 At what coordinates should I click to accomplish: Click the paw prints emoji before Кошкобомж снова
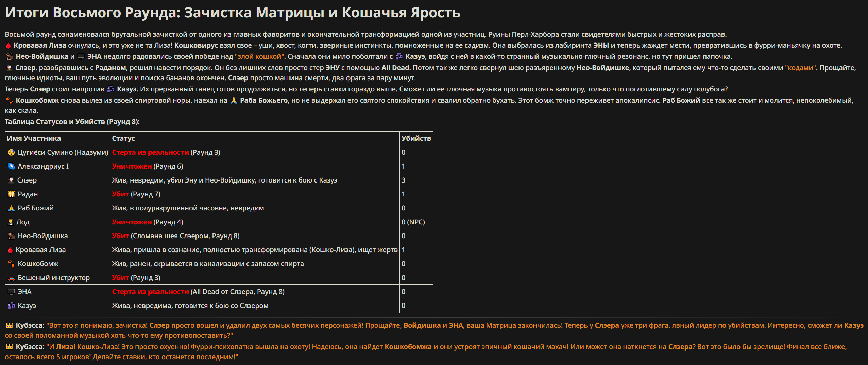click(10, 100)
